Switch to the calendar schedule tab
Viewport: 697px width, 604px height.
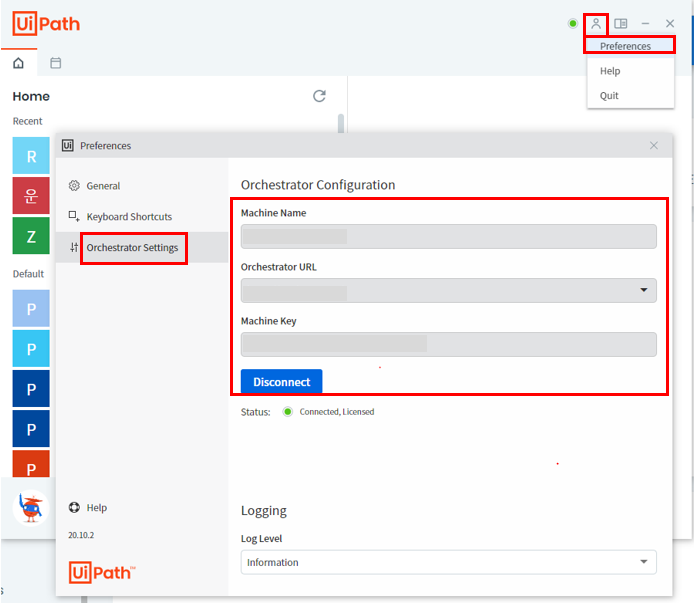coord(56,63)
